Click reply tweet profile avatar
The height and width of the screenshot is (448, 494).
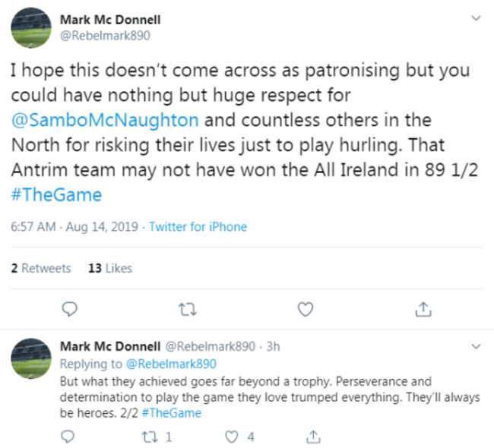click(30, 358)
